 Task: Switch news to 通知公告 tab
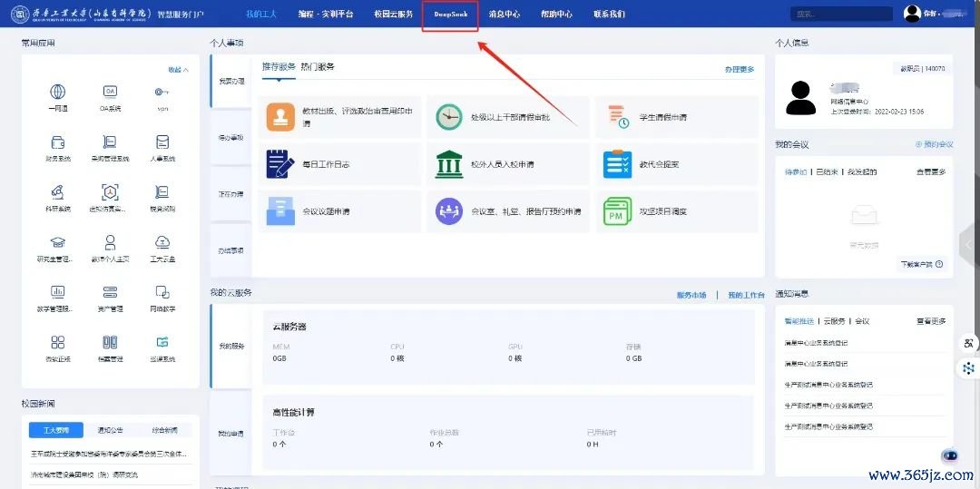pyautogui.click(x=110, y=430)
